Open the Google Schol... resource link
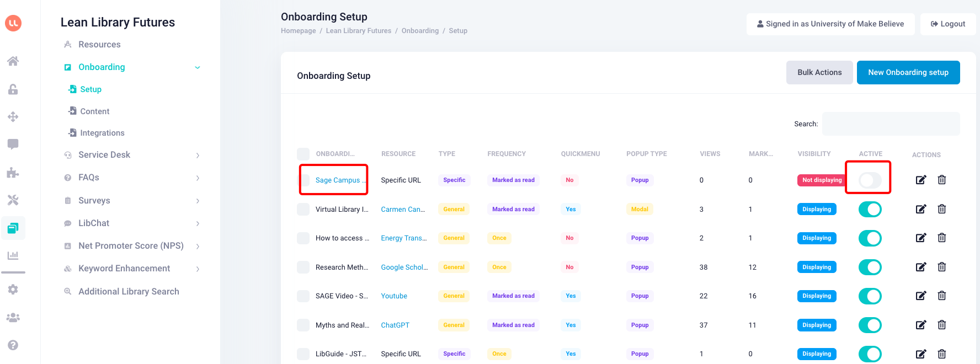This screenshot has height=364, width=980. pos(404,267)
